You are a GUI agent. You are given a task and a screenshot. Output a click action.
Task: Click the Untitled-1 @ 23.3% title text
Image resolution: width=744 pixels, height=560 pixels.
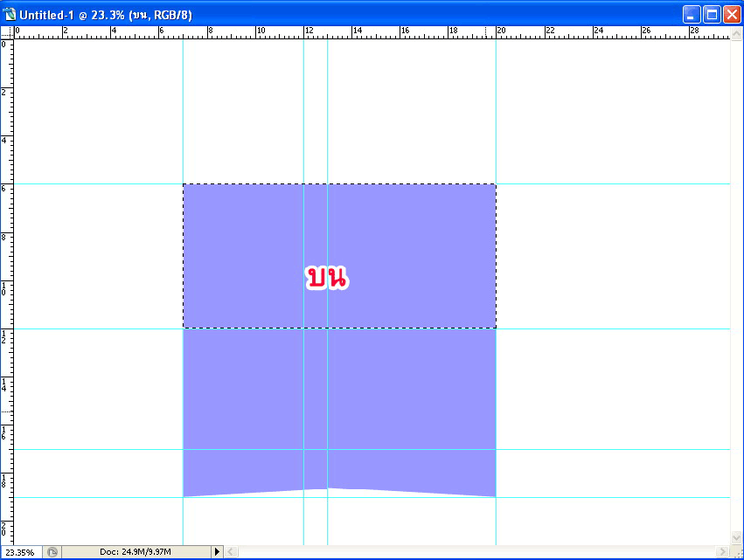[106, 15]
